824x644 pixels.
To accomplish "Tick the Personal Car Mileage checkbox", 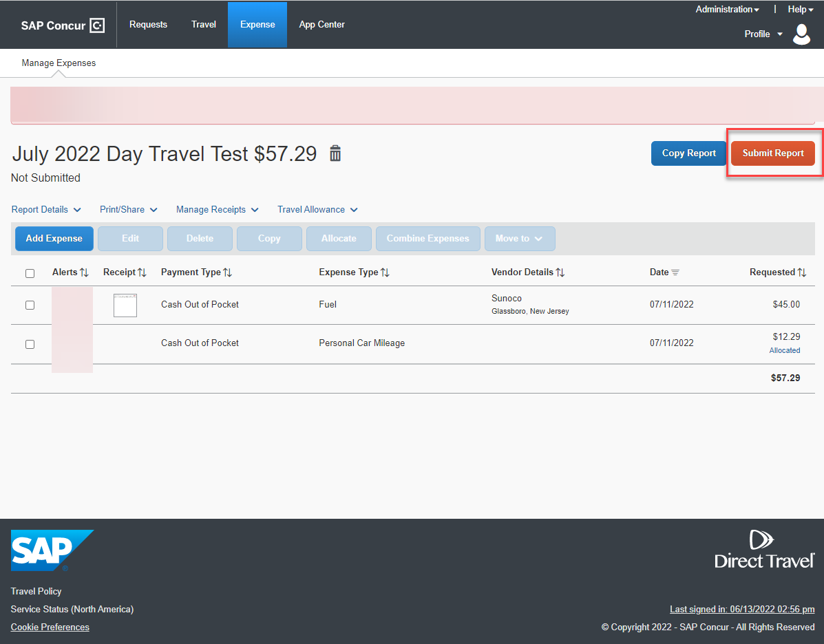I will tap(30, 344).
